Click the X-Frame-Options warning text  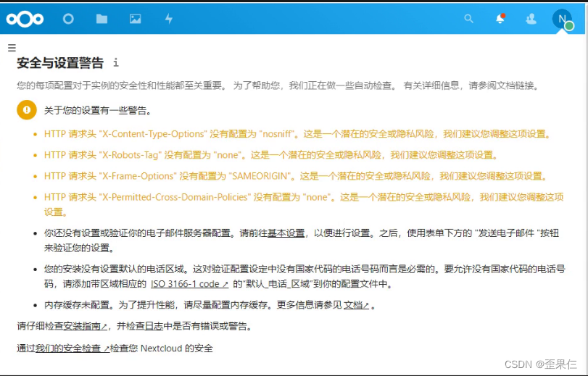tap(297, 176)
